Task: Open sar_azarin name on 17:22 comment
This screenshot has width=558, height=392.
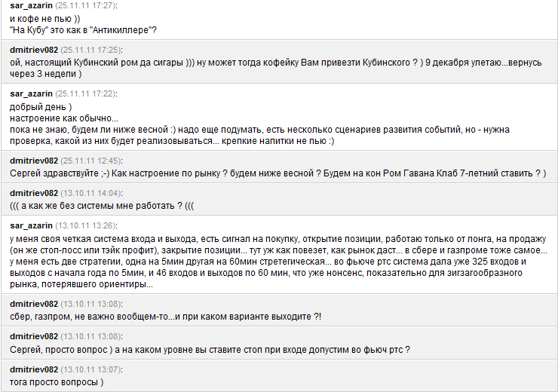Action: (x=32, y=93)
